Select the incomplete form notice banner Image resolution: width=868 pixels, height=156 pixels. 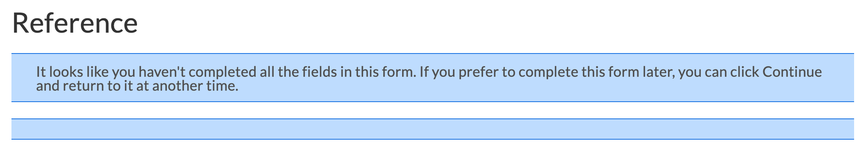click(433, 78)
